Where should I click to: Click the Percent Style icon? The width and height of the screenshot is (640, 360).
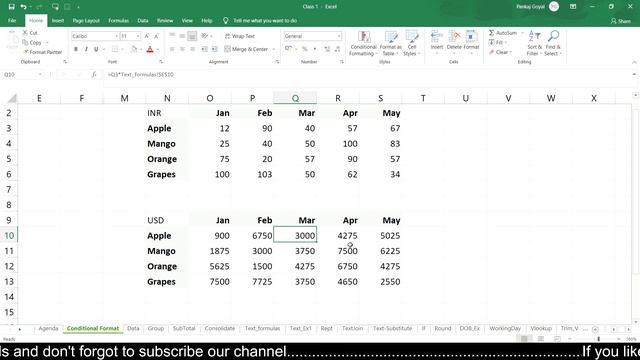304,49
